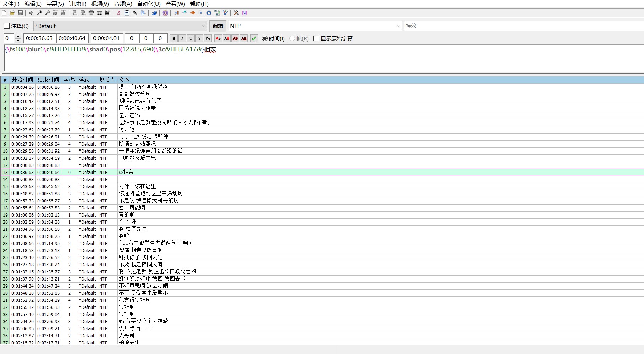Viewport: 644px width, 354px height.
Task: Click the subtitle text edit box
Action: coord(323,58)
